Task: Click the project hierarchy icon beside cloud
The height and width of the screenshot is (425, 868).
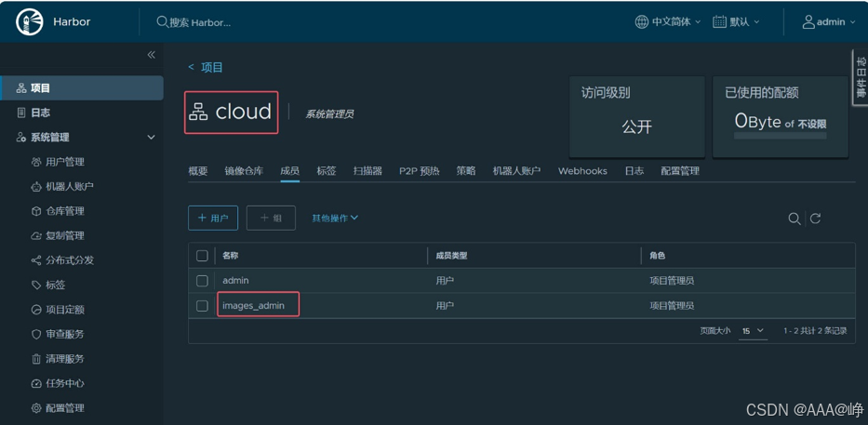Action: (198, 112)
